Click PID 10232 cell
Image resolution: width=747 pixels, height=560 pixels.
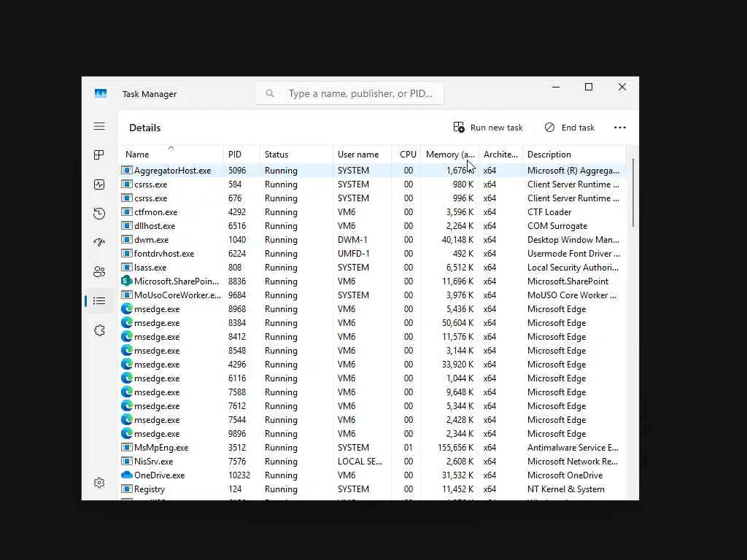coord(239,475)
